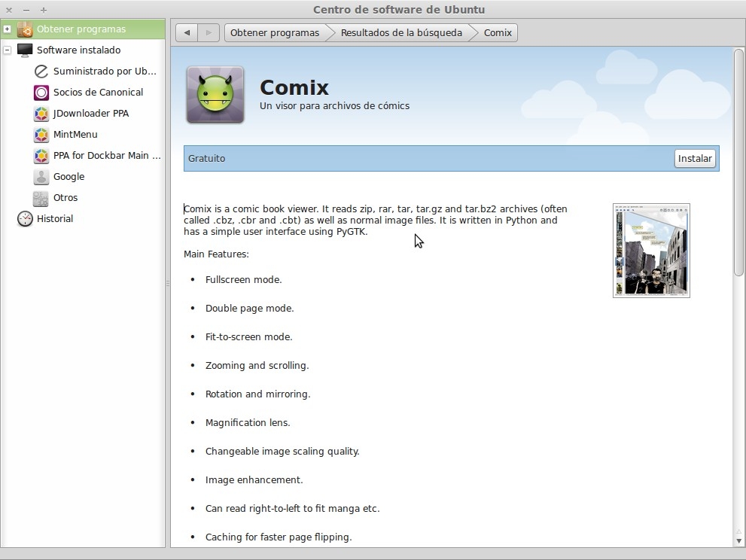Screen dimensions: 746x560
Task: Select the Comix breadcrumb segment
Action: tap(498, 33)
